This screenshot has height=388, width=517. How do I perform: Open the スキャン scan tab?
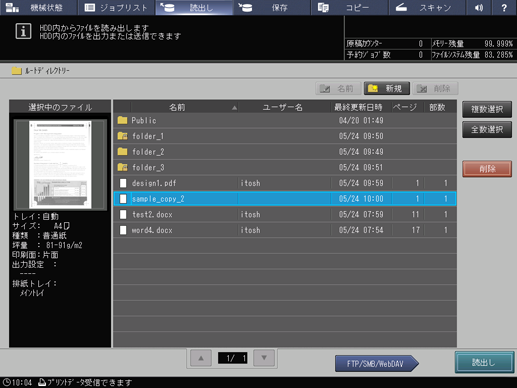pos(427,7)
